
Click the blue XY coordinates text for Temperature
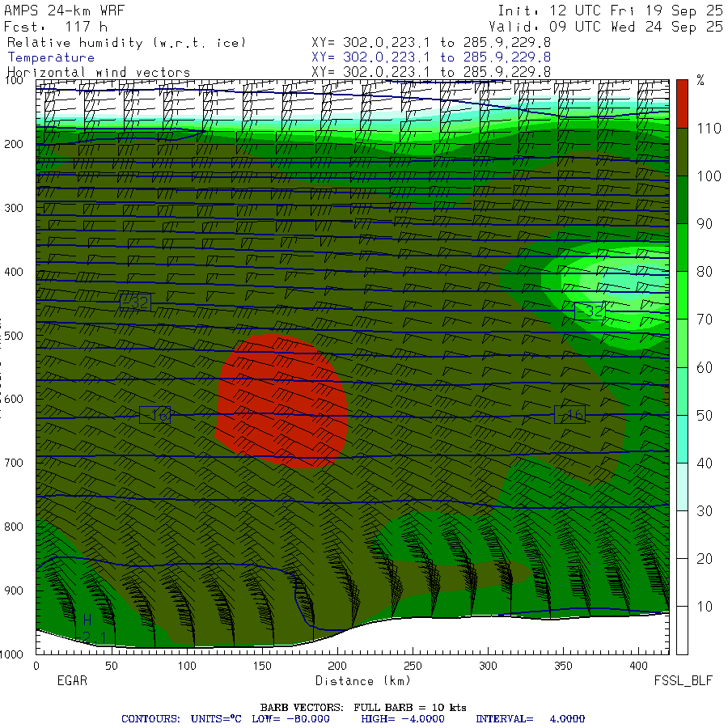(x=431, y=57)
